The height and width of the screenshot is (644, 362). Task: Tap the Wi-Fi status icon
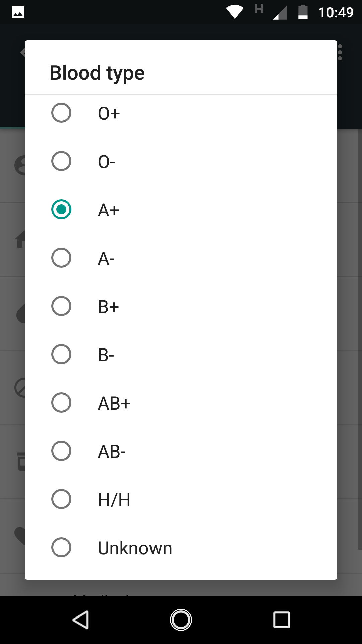click(235, 12)
